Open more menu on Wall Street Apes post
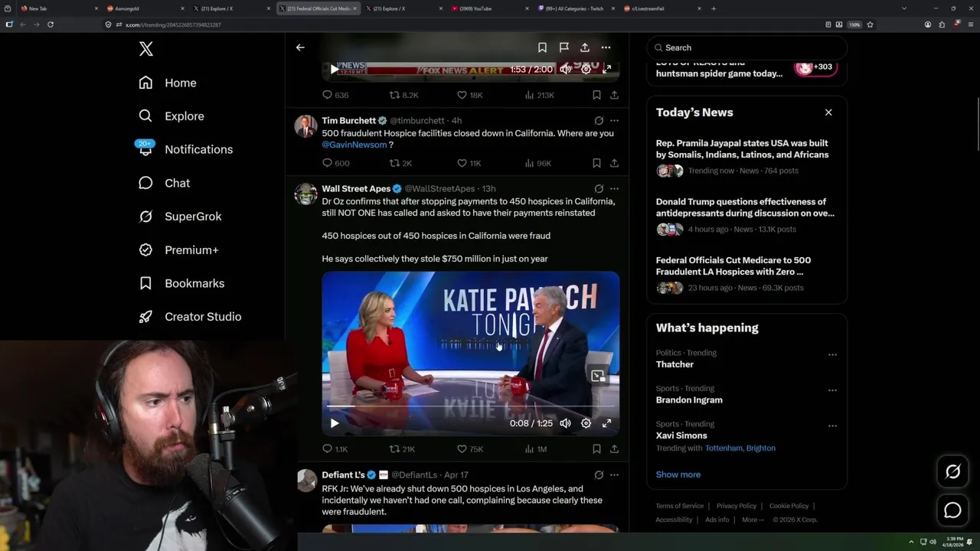 point(614,189)
